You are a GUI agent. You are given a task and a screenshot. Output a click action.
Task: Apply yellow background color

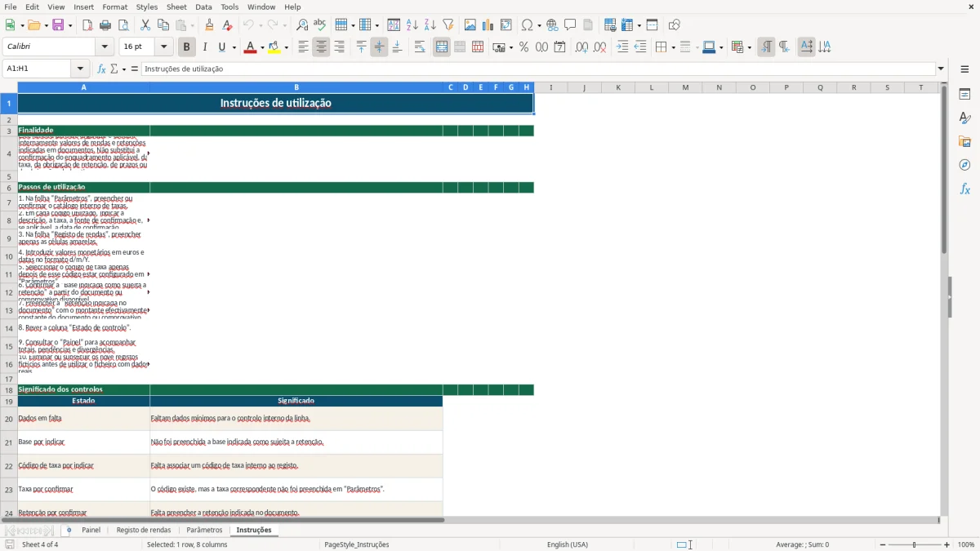[x=274, y=47]
